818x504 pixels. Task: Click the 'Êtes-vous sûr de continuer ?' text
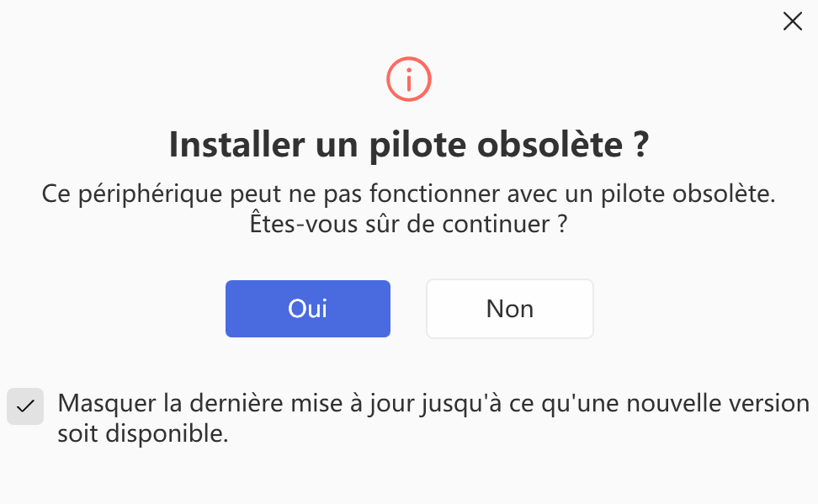(408, 224)
